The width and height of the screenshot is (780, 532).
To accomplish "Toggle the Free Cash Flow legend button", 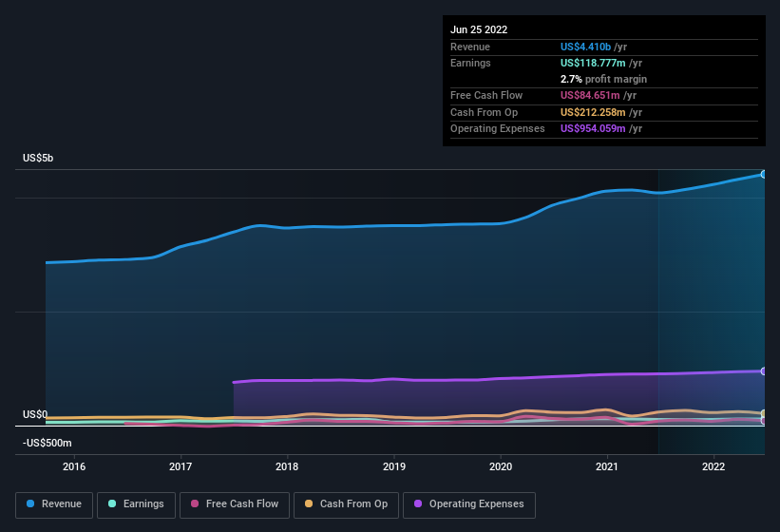I will click(x=235, y=504).
